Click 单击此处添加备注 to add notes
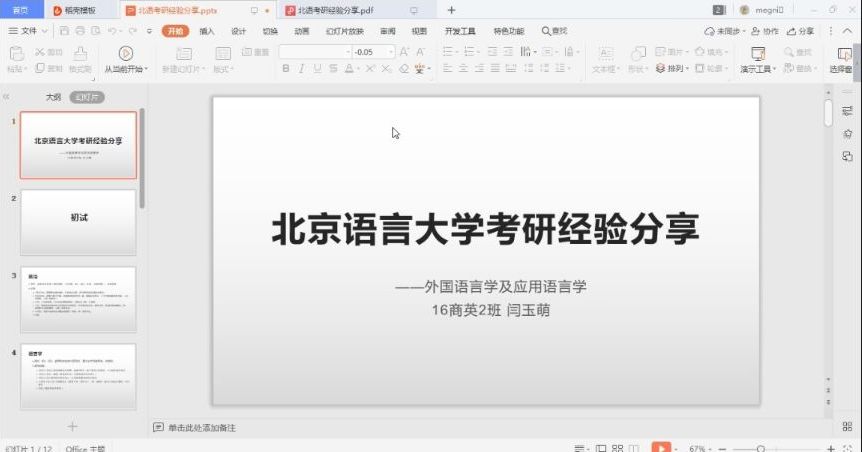The width and height of the screenshot is (862, 452). 201,428
